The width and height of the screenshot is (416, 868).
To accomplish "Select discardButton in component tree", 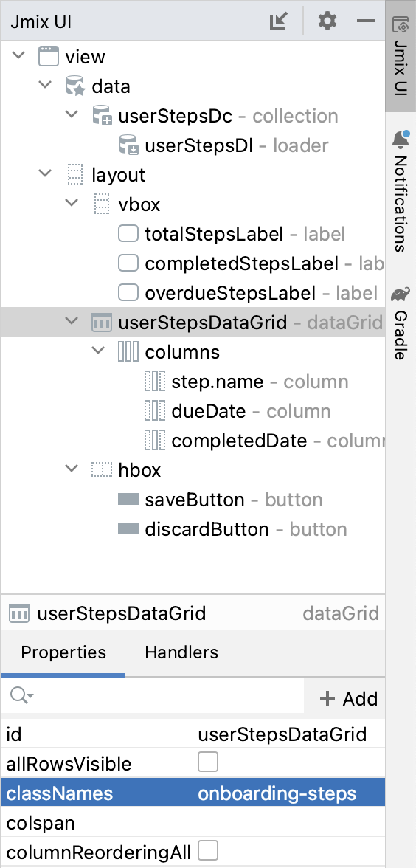I will 207,529.
